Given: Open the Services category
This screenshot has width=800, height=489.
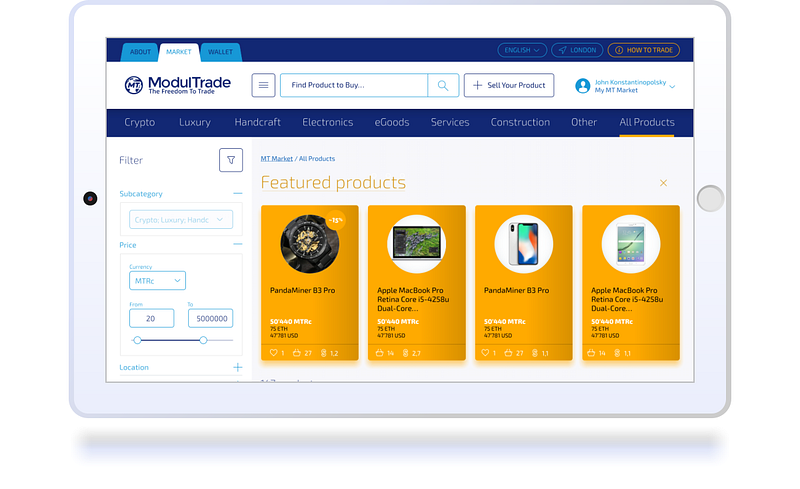Looking at the screenshot, I should coord(449,122).
